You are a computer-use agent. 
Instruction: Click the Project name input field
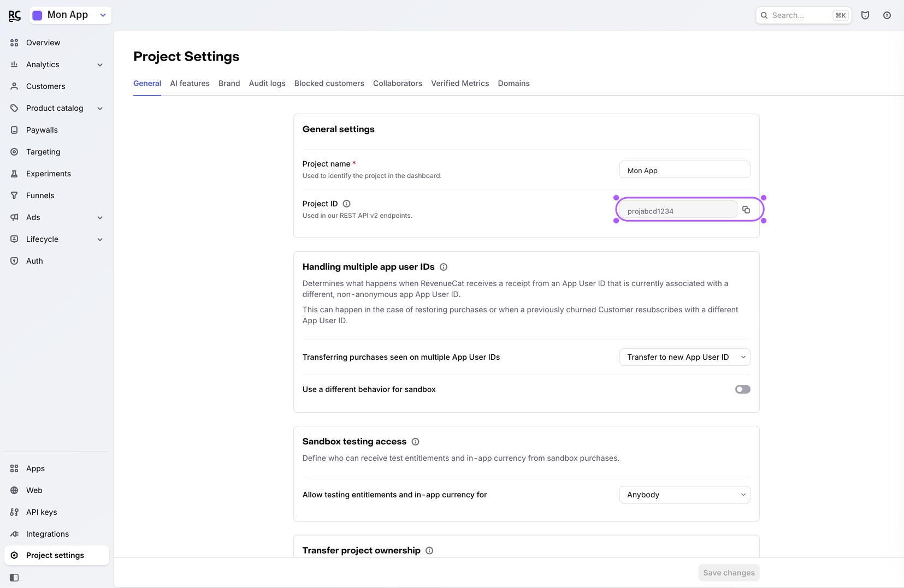[684, 170]
